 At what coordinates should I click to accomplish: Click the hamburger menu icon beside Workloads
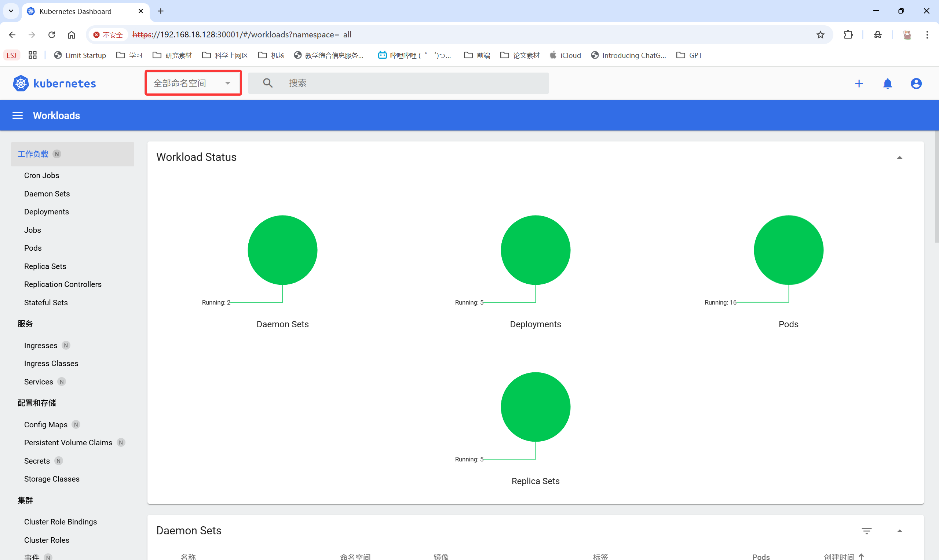(x=17, y=115)
